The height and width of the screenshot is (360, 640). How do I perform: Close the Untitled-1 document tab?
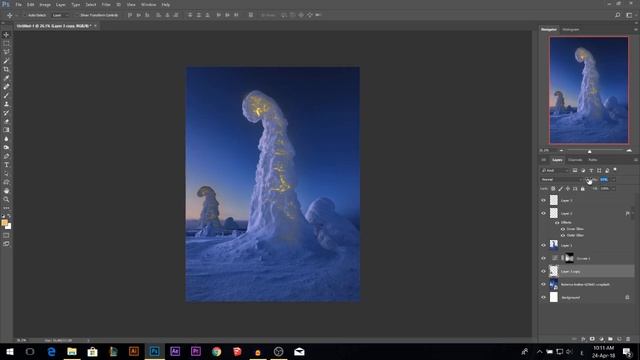(x=96, y=26)
